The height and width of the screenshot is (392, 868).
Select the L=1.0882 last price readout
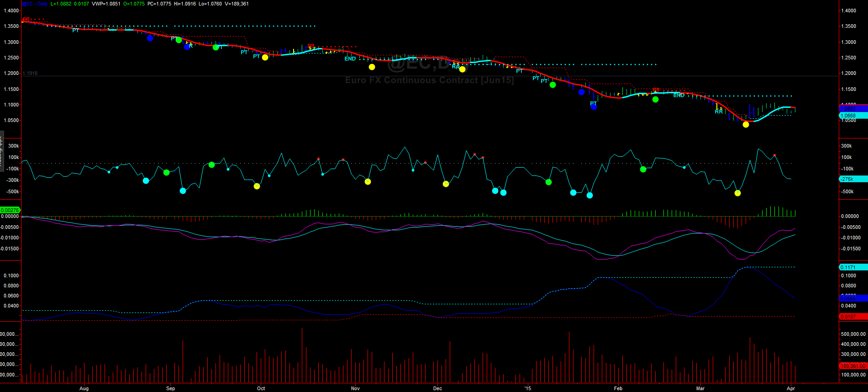tap(61, 4)
